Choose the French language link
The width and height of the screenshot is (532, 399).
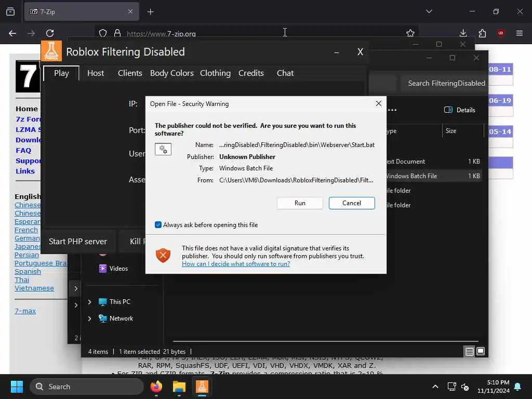coord(26,230)
